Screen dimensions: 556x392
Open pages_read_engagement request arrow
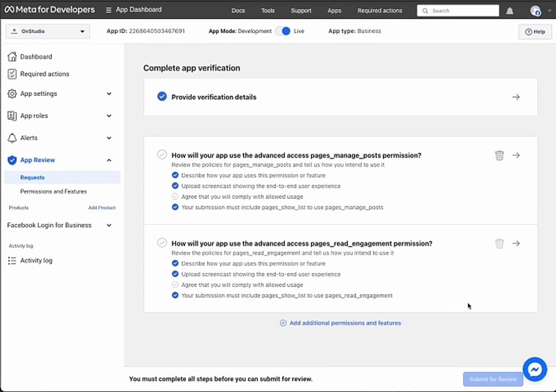[x=516, y=243]
